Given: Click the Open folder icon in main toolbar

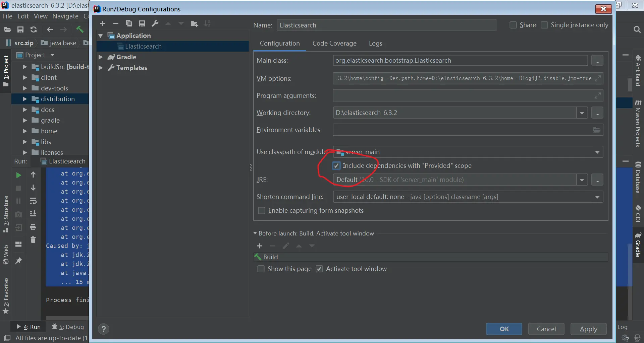Looking at the screenshot, I should [x=7, y=29].
